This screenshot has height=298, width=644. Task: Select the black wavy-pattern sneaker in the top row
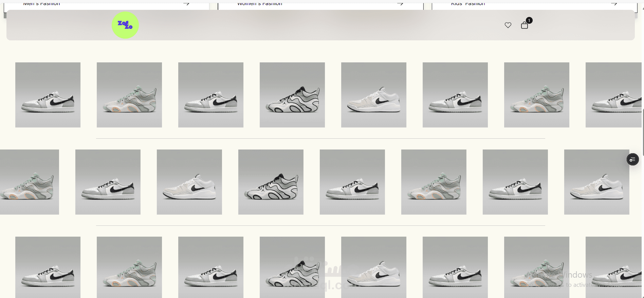[x=292, y=95]
